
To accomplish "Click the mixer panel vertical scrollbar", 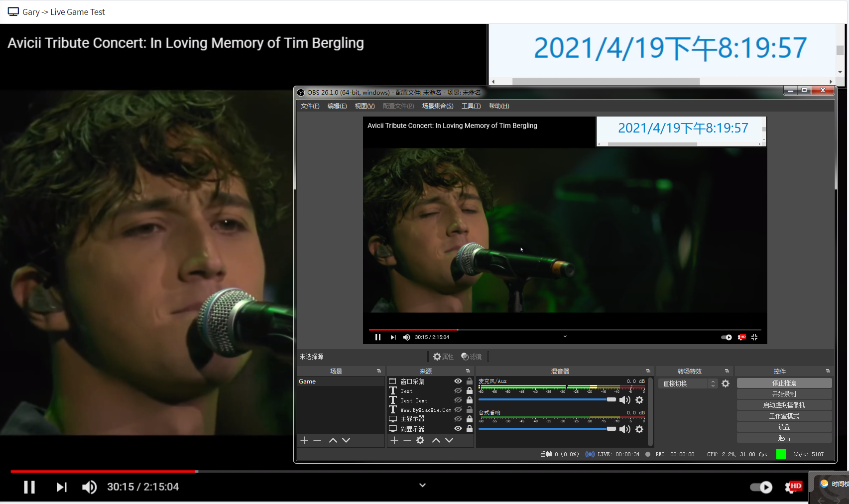I will 650,411.
